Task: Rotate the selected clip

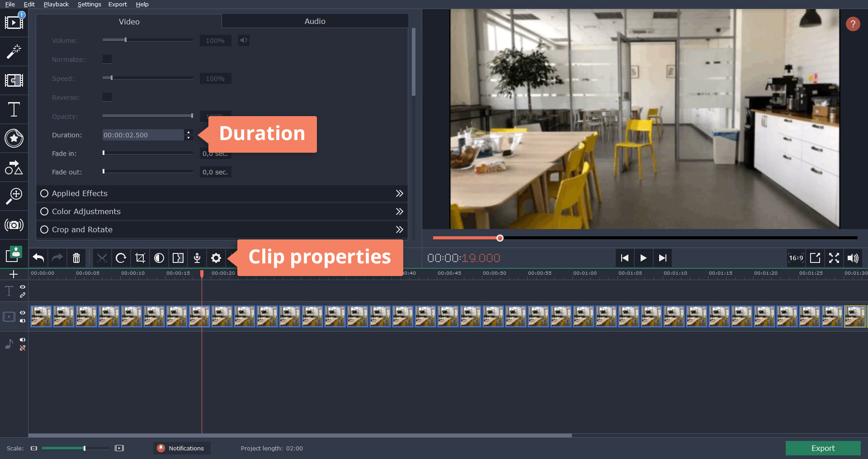Action: (121, 258)
